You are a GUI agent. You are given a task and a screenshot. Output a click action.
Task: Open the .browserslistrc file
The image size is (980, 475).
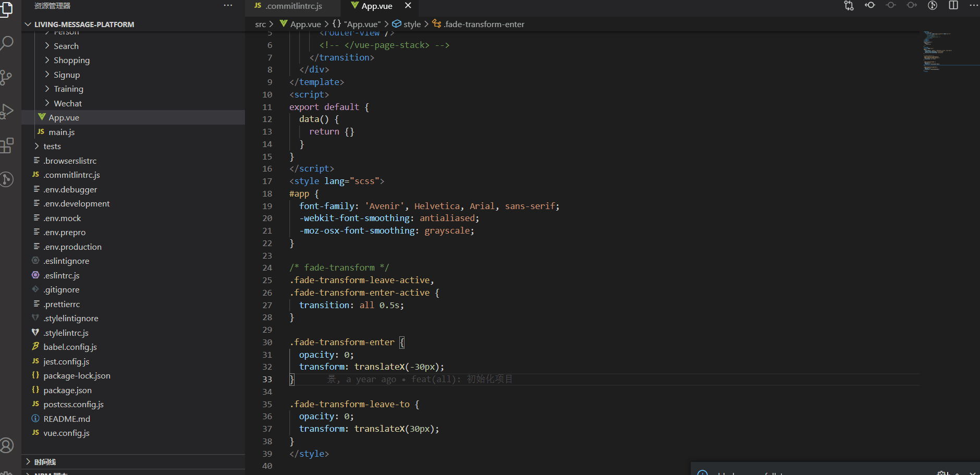click(133, 161)
